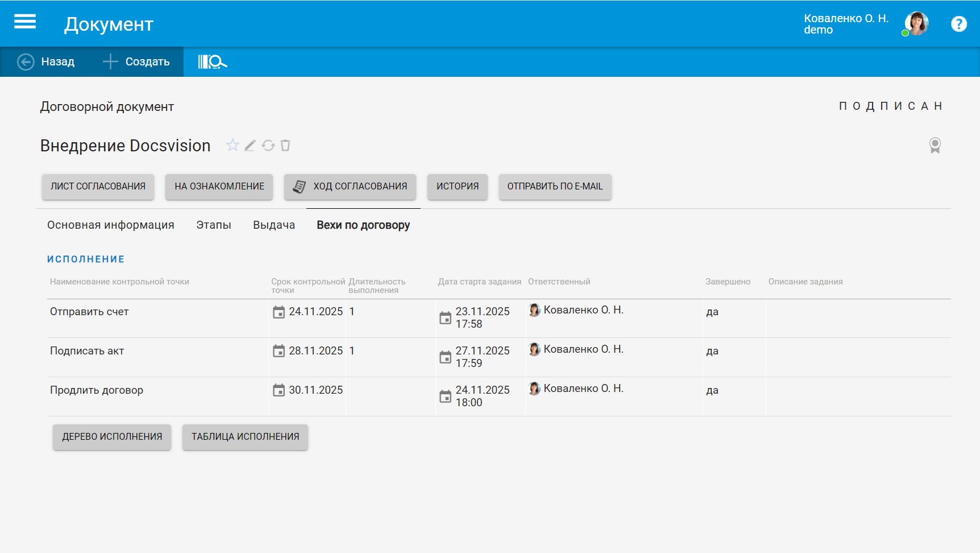Refresh document using circular arrows icon
Viewport: 980px width, 553px height.
[268, 146]
